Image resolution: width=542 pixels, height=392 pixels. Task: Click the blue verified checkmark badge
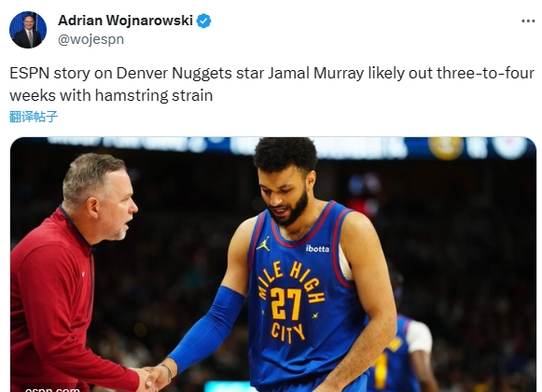pos(203,21)
